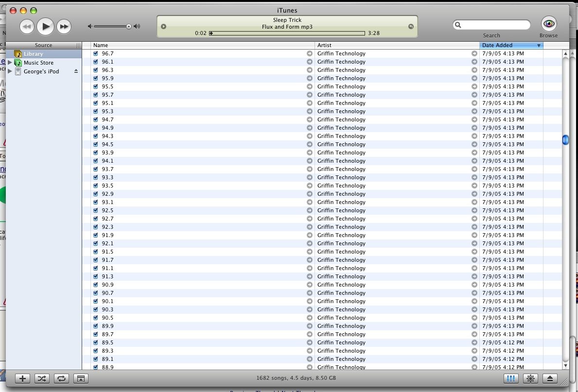This screenshot has height=392, width=578.
Task: Click the Artist arrow icon for track 94.5
Action: [x=474, y=144]
